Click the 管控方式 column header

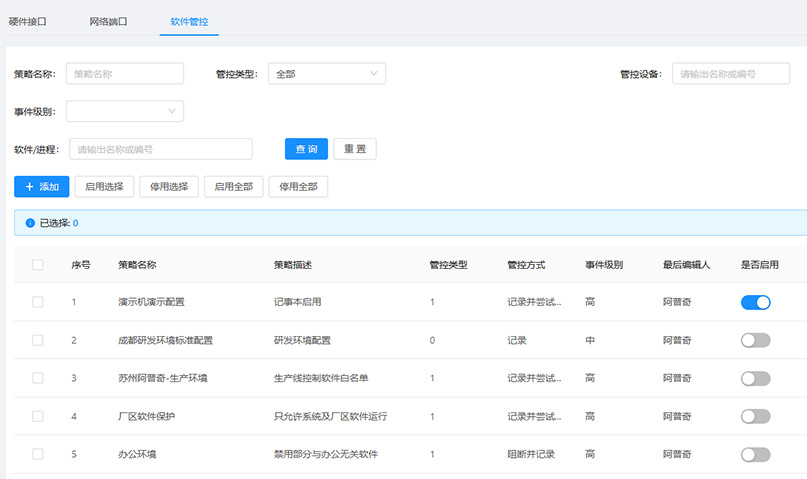(527, 265)
